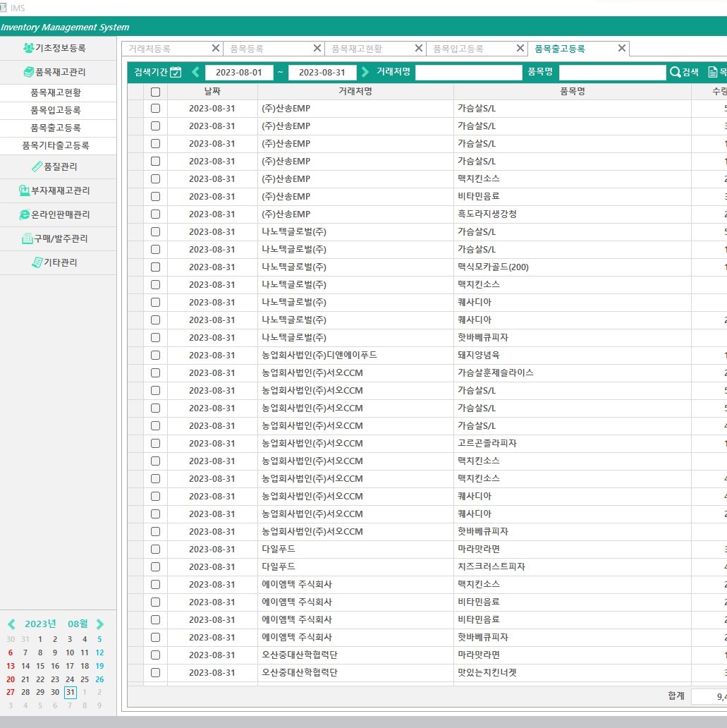
Task: Sort by the 거래처명 column header
Action: click(355, 92)
